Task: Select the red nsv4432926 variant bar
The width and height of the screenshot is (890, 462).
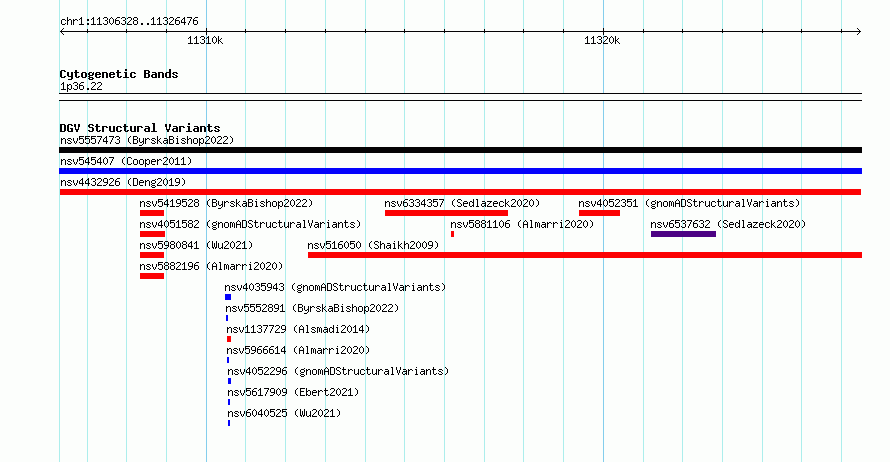Action: coord(460,192)
